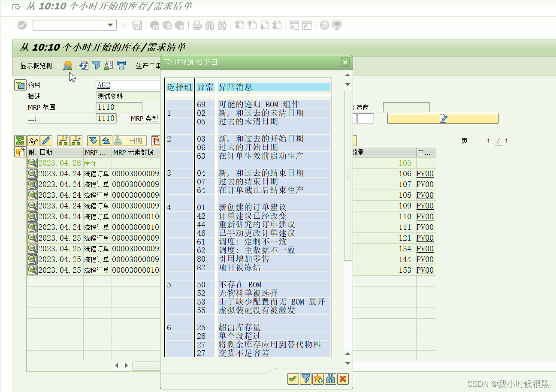Select row 02 新, 和过去的未清日期

click(x=248, y=113)
